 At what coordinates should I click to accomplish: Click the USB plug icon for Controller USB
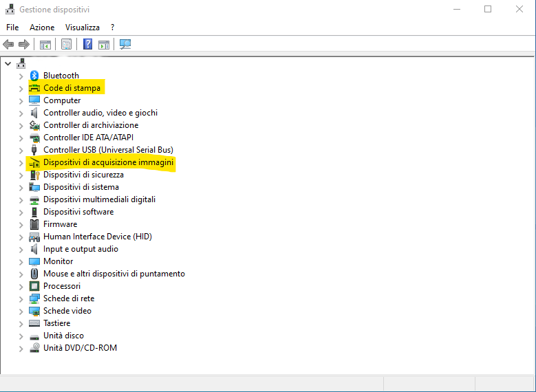34,150
